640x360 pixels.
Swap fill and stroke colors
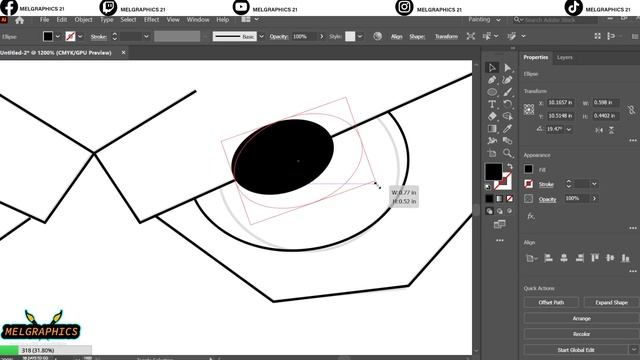[x=509, y=166]
